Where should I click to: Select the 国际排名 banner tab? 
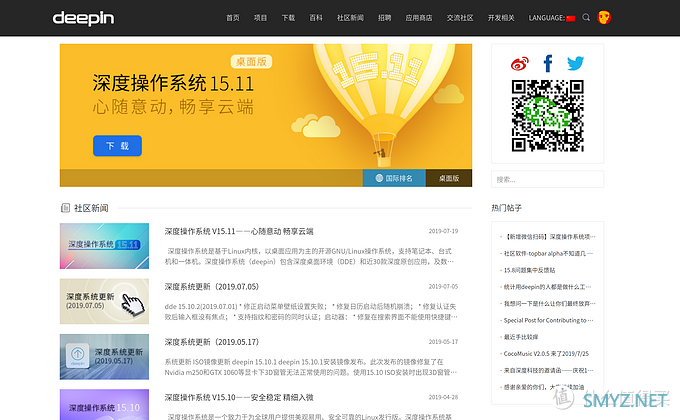[394, 178]
